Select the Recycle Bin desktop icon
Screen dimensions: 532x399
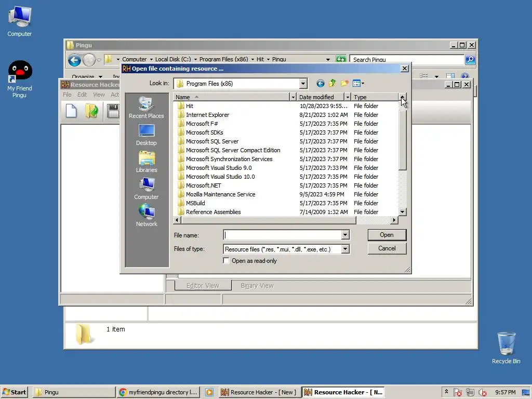click(x=506, y=348)
